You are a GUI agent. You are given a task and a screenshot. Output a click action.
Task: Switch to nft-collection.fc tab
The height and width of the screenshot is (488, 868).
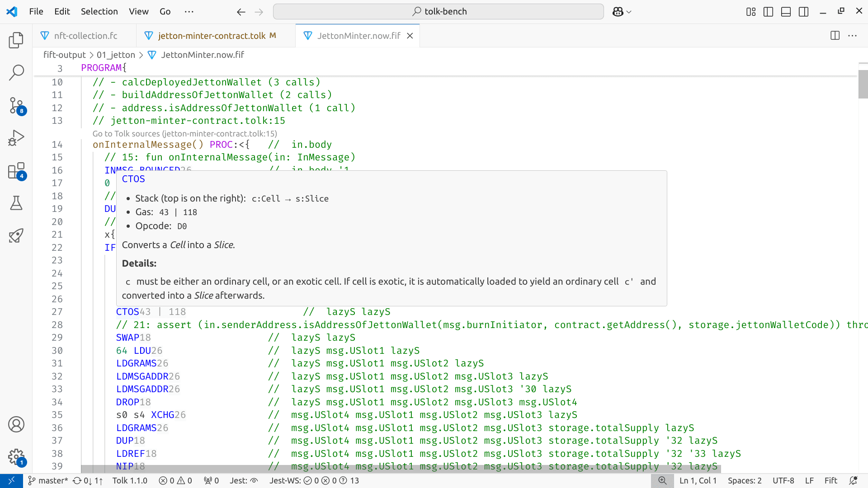[x=85, y=36]
